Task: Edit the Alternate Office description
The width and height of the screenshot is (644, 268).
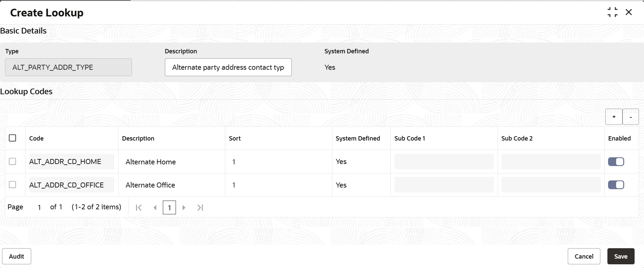Action: pos(172,185)
